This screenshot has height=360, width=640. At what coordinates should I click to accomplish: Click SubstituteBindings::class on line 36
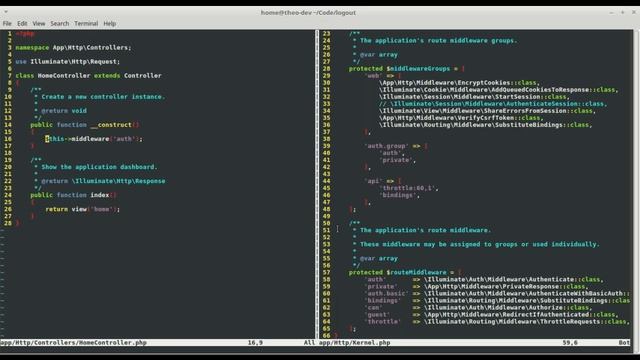(x=486, y=125)
